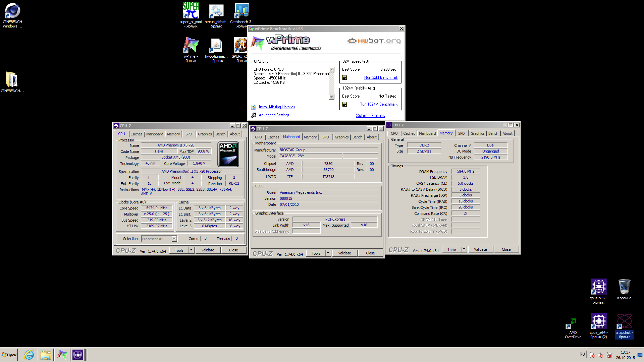Click the Core Voltage value 1.840 V
The width and height of the screenshot is (644, 362).
click(199, 163)
